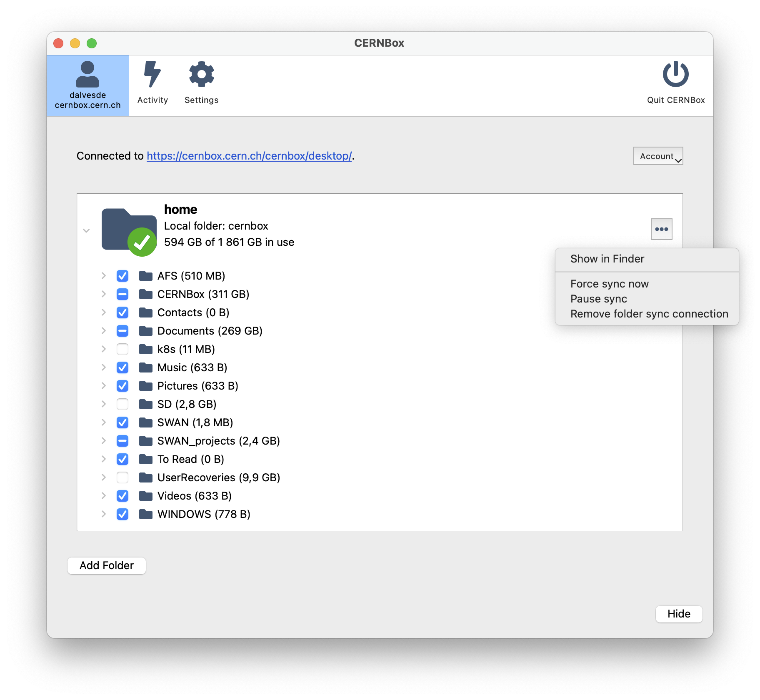Open the cernbox.cern.ch desktop link
Viewport: 760px width, 700px height.
pos(249,156)
